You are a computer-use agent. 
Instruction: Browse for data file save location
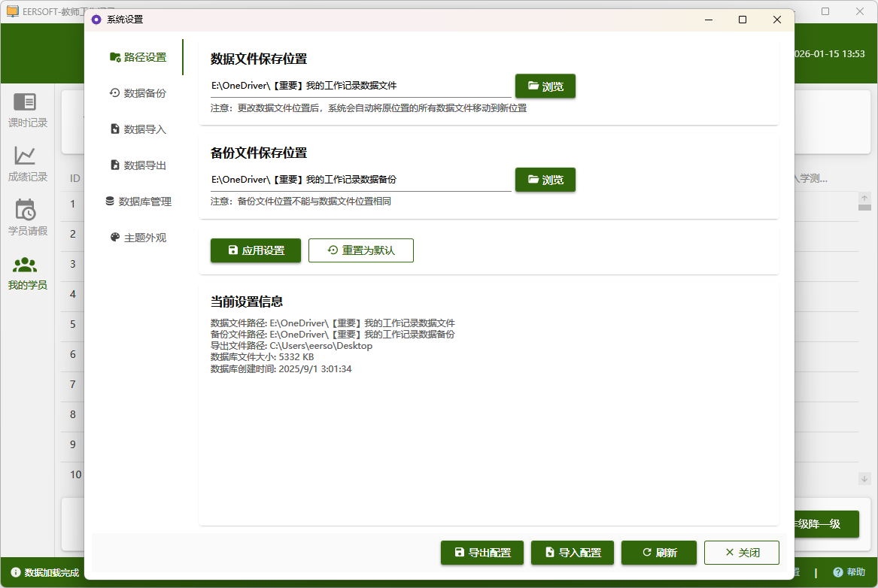point(545,86)
